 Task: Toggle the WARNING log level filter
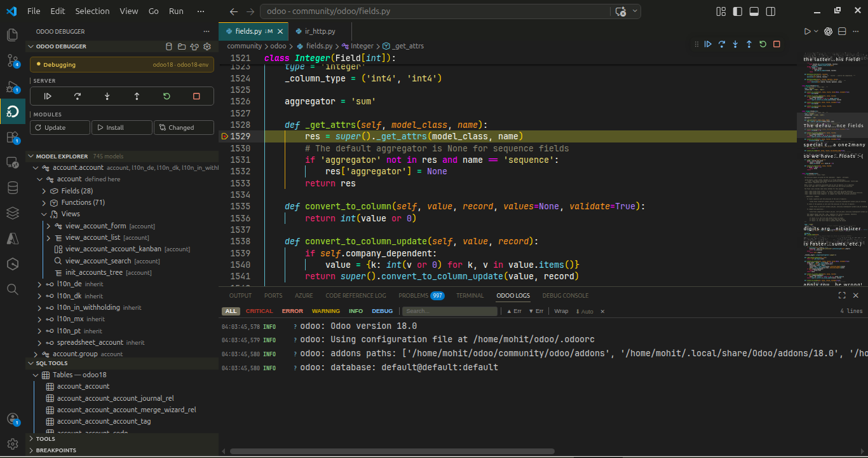(326, 311)
